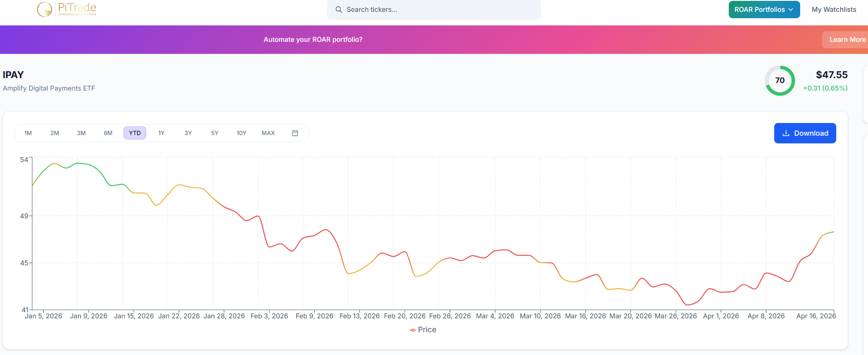The width and height of the screenshot is (868, 355).
Task: Expand the ROAR Portfolios dropdown
Action: [764, 10]
